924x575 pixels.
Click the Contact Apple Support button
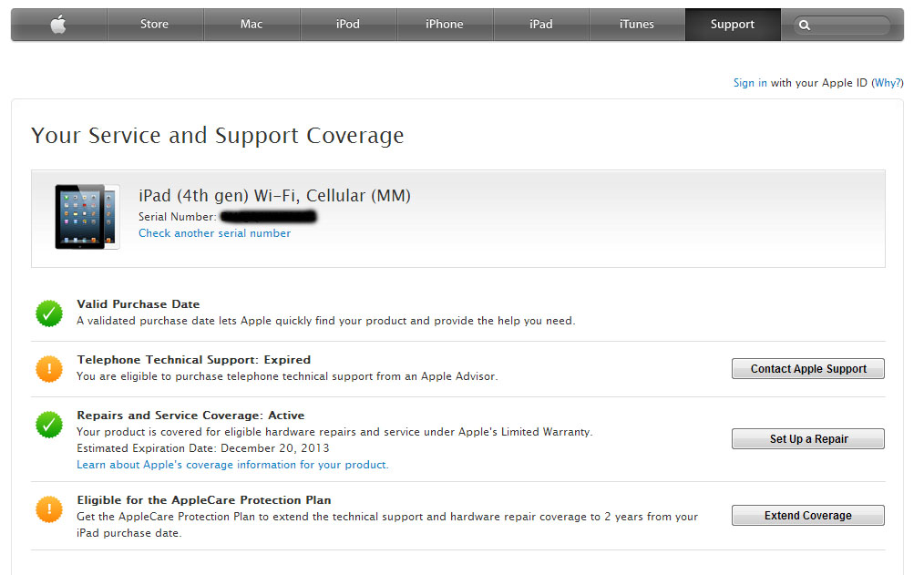(x=808, y=369)
